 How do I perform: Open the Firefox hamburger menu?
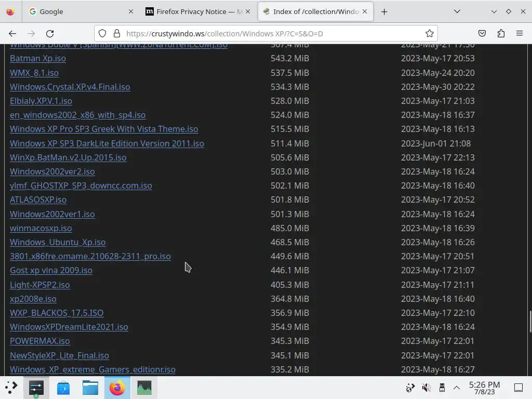click(519, 33)
